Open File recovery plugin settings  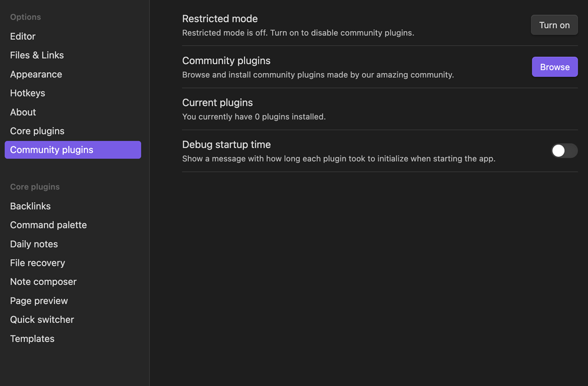pyautogui.click(x=73, y=263)
